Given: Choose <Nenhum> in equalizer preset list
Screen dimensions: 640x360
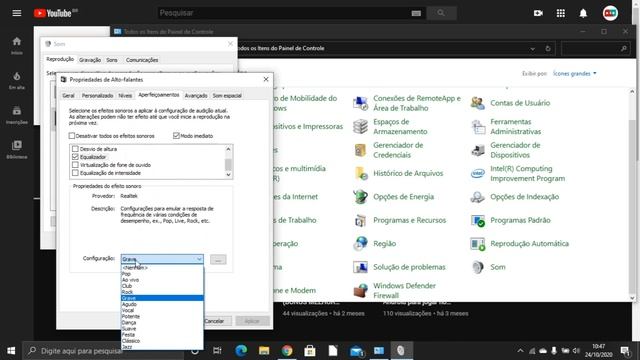Looking at the screenshot, I should 162,268.
